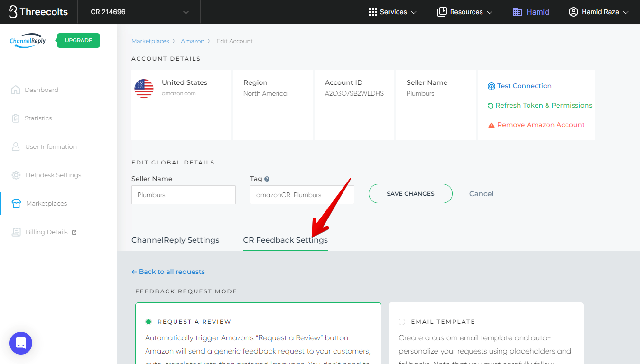Screen dimensions: 640x364
Task: Expand the Hamid Raza user menu
Action: point(599,12)
